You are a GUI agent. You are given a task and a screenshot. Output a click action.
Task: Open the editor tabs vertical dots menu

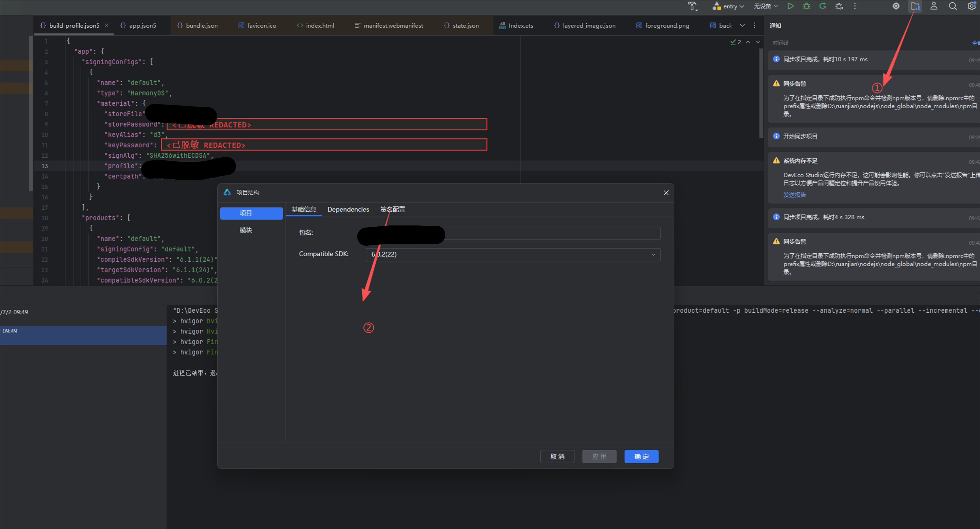[x=754, y=26]
